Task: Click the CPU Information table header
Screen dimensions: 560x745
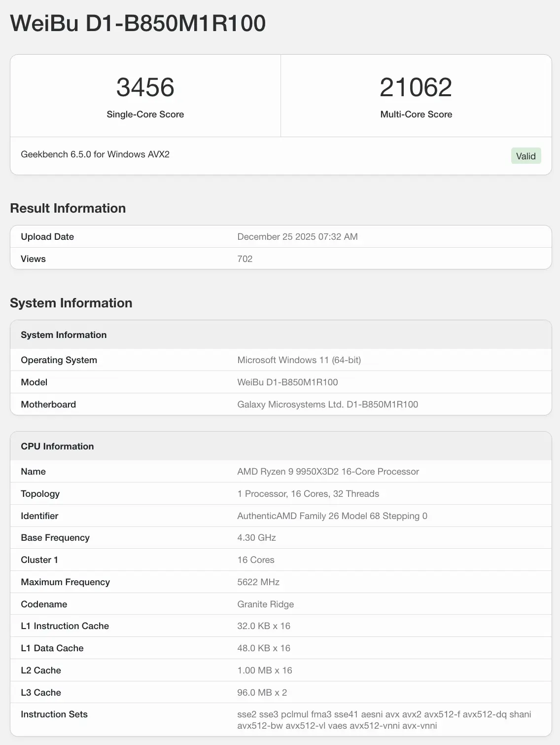Action: [x=57, y=447]
